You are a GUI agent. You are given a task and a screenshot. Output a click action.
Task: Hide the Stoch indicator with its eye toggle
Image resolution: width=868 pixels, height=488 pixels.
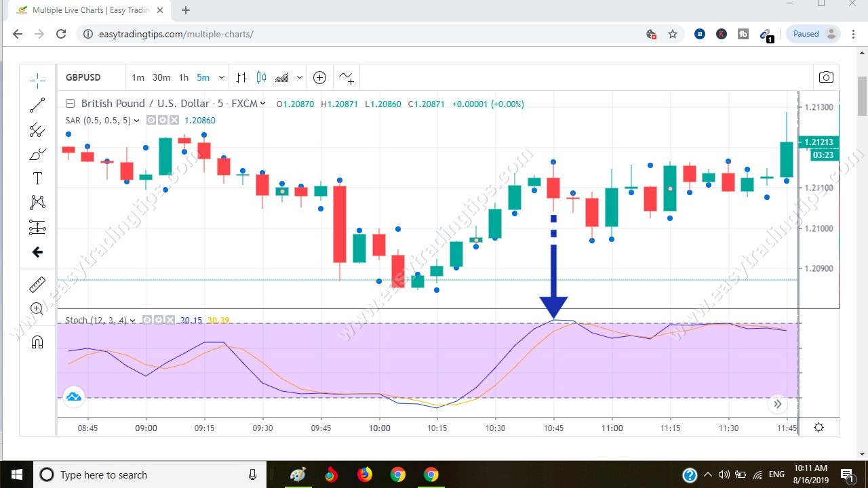click(x=146, y=320)
